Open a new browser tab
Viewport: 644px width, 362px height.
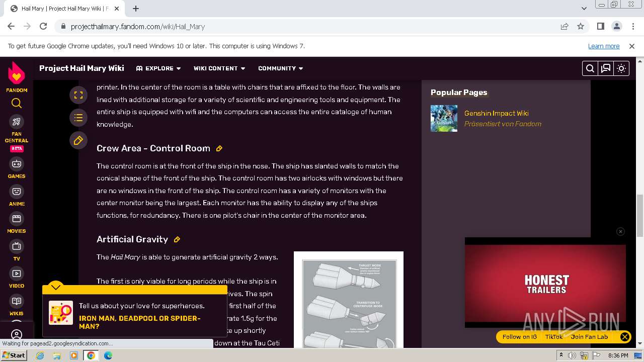click(136, 9)
